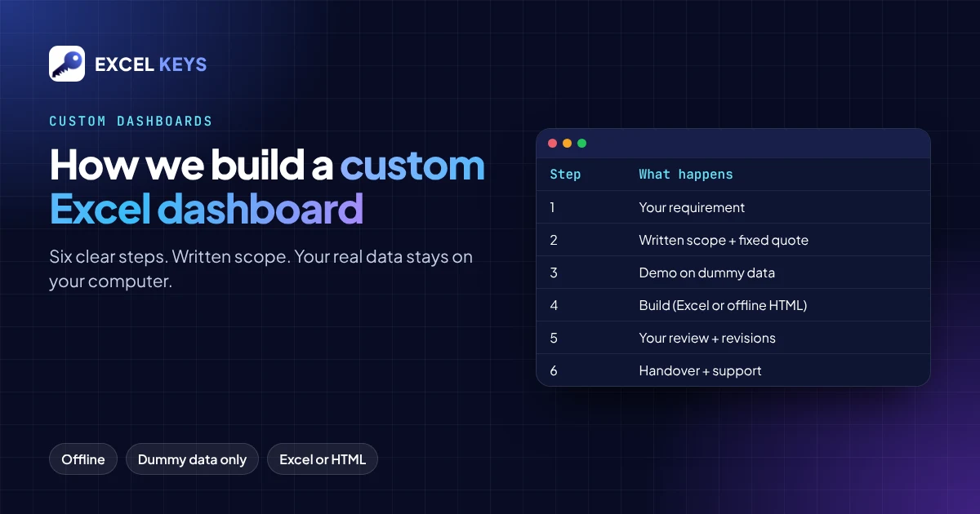The width and height of the screenshot is (980, 514).
Task: Click the red window dot in the mock window
Action: coord(553,144)
